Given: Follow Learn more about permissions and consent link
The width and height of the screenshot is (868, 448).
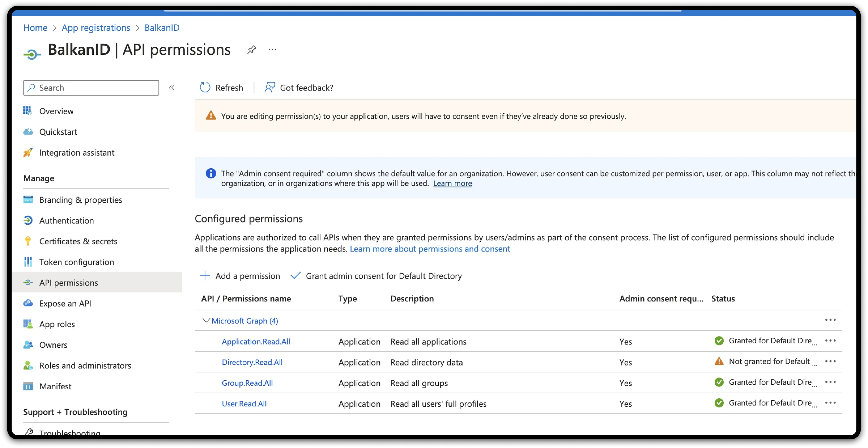Looking at the screenshot, I should (x=430, y=249).
